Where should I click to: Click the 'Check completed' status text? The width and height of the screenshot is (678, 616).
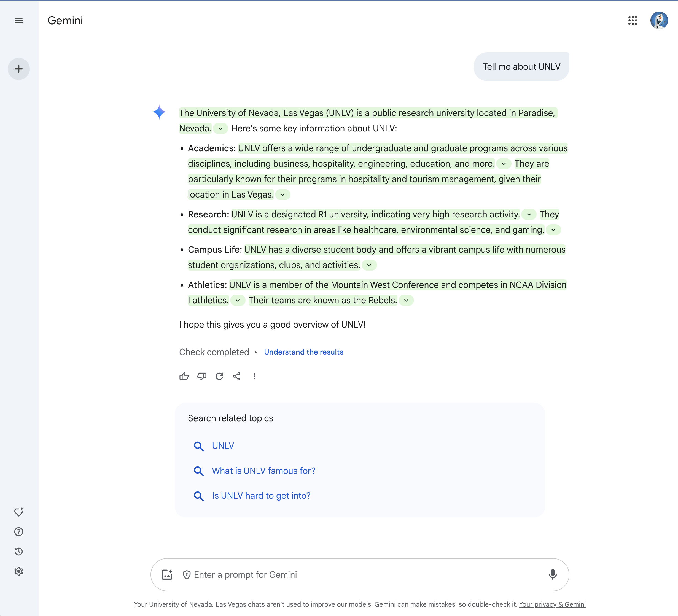coord(214,352)
